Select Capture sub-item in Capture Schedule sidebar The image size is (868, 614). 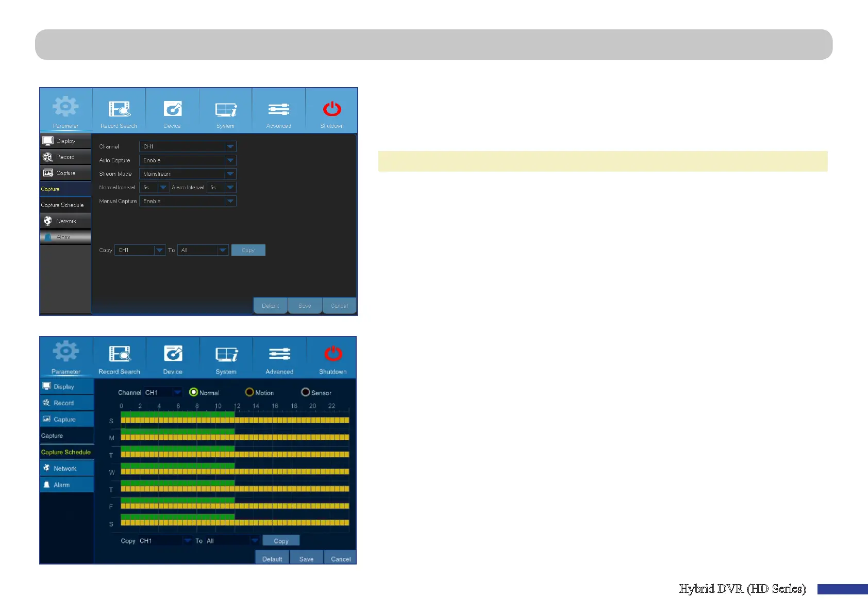[67, 436]
